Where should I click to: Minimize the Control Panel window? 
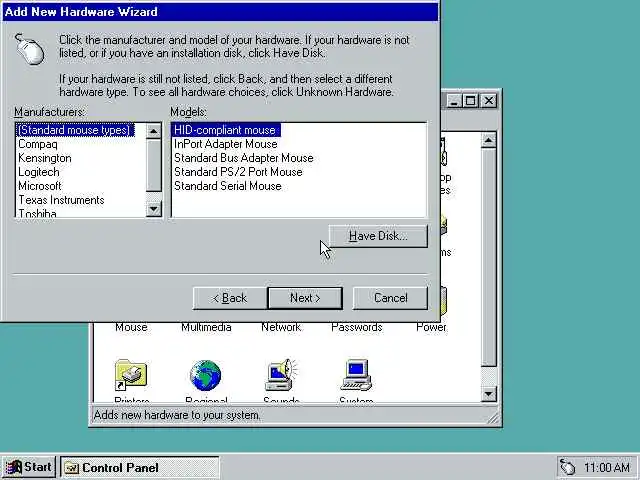(x=454, y=100)
